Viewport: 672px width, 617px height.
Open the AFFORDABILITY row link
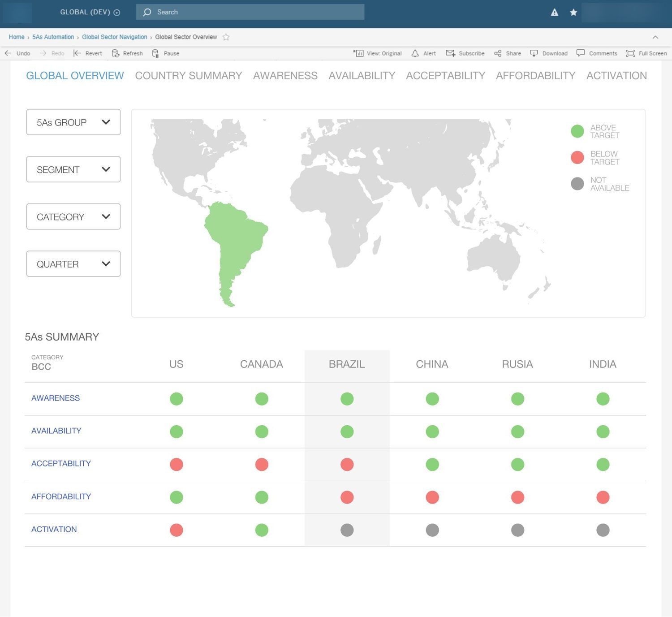point(61,497)
